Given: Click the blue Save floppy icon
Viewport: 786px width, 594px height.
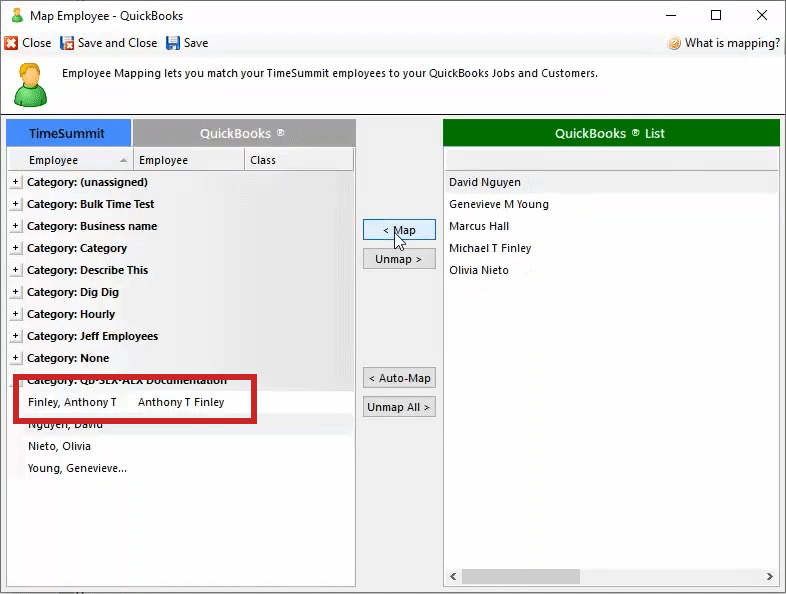Looking at the screenshot, I should tap(173, 43).
